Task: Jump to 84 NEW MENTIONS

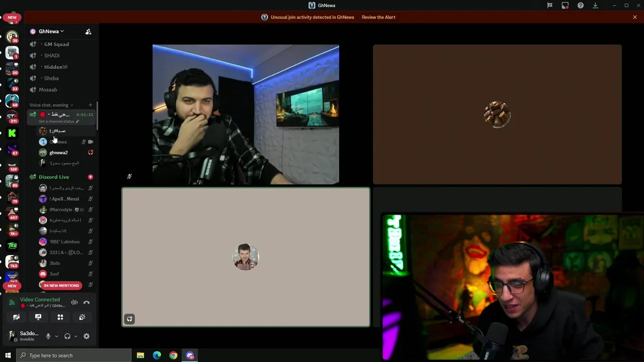Action: tap(61, 286)
